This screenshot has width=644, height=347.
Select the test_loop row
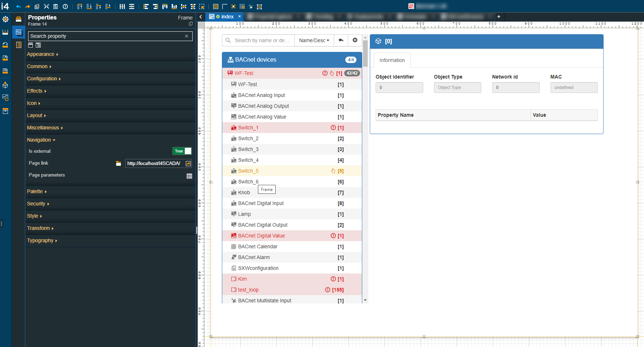coord(292,290)
